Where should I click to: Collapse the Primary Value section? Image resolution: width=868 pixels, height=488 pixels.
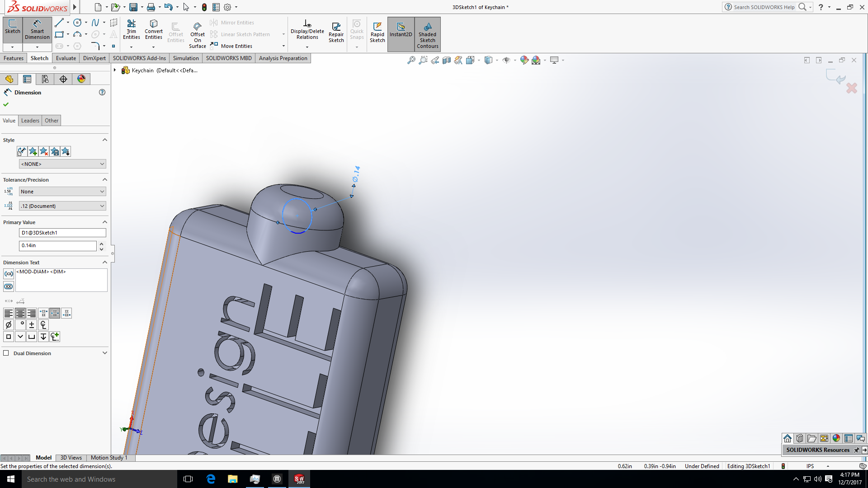point(104,222)
